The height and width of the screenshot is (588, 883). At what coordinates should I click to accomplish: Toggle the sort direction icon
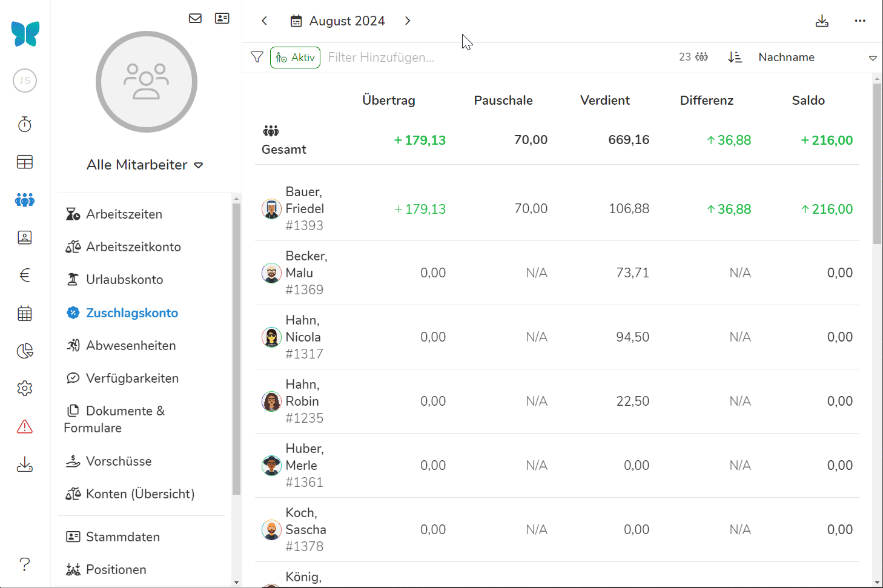tap(735, 58)
